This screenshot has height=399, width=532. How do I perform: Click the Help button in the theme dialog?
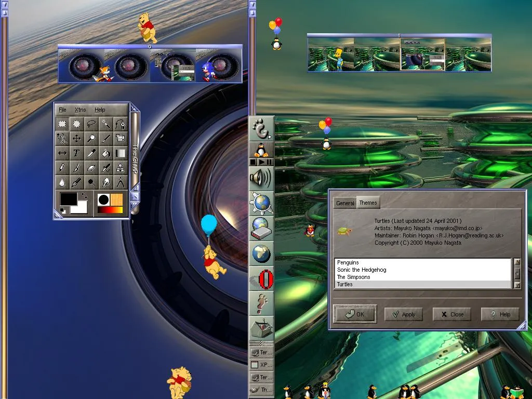[500, 314]
